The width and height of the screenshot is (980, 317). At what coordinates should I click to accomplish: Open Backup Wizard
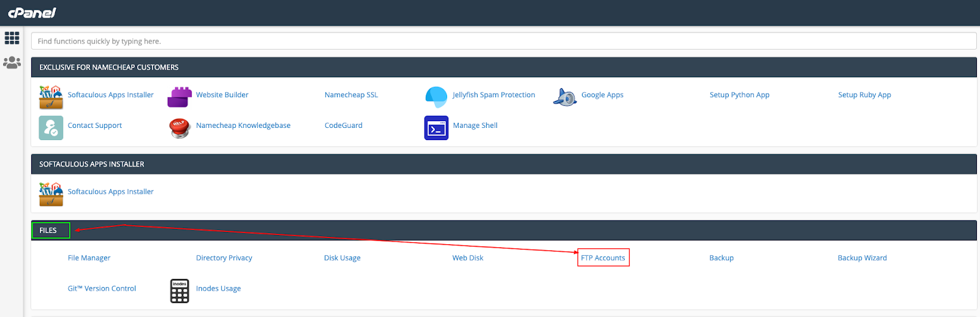tap(862, 258)
